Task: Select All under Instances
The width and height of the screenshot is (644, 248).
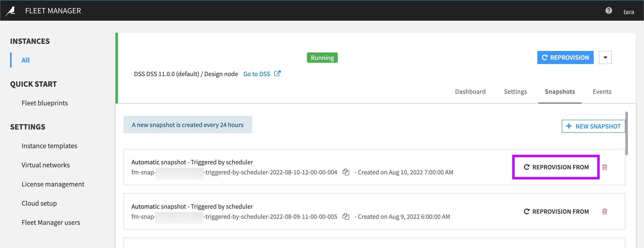Action: click(25, 60)
